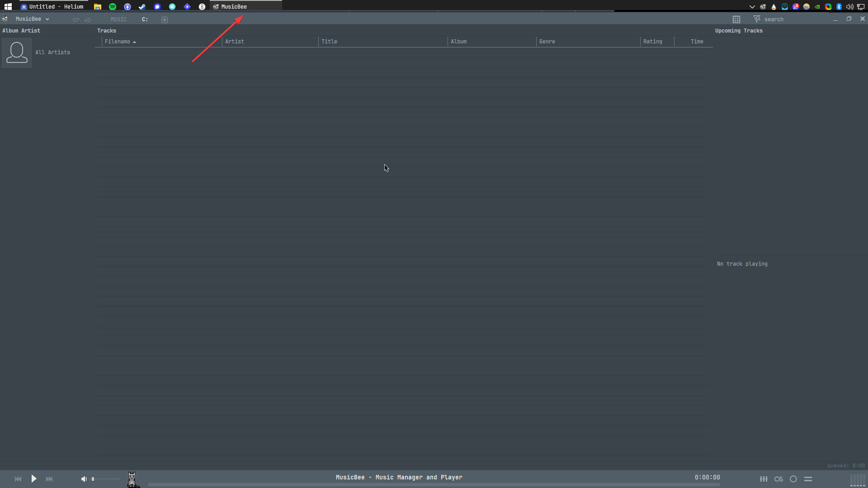Open the MusicBee main menu dropdown
Screen dimensions: 868x488
32,19
